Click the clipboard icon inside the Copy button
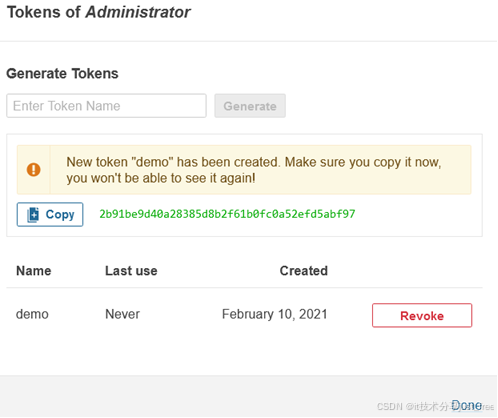This screenshot has height=418, width=498. [x=33, y=215]
